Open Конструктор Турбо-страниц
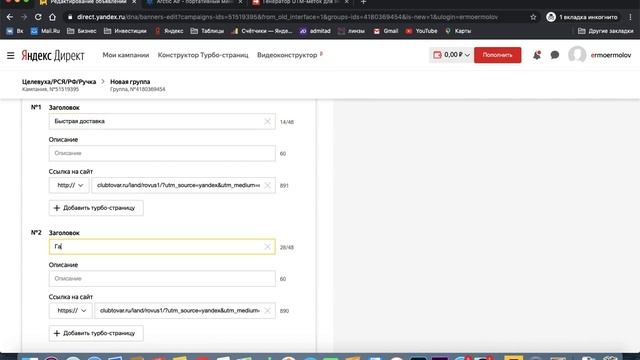 click(x=203, y=55)
